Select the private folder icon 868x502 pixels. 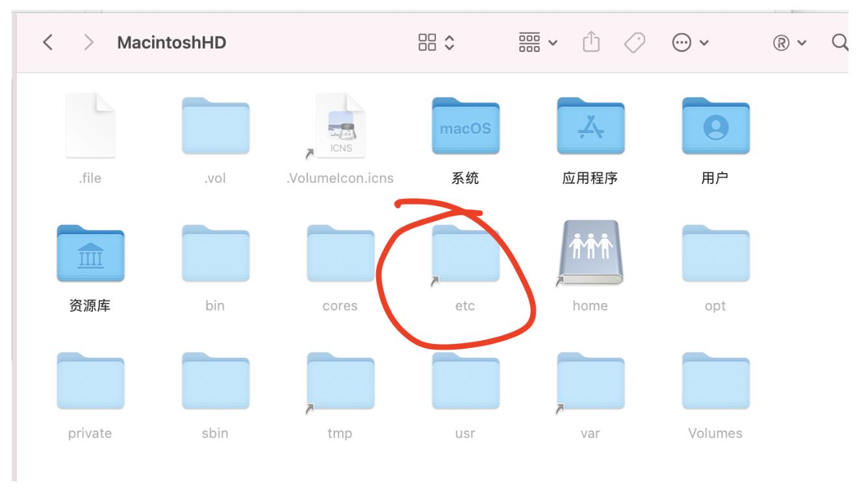[90, 380]
